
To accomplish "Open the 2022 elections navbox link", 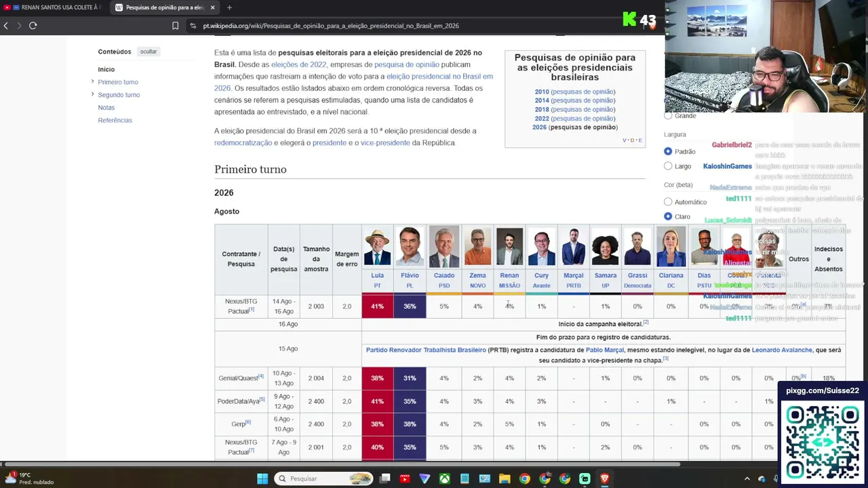I will 542,119.
